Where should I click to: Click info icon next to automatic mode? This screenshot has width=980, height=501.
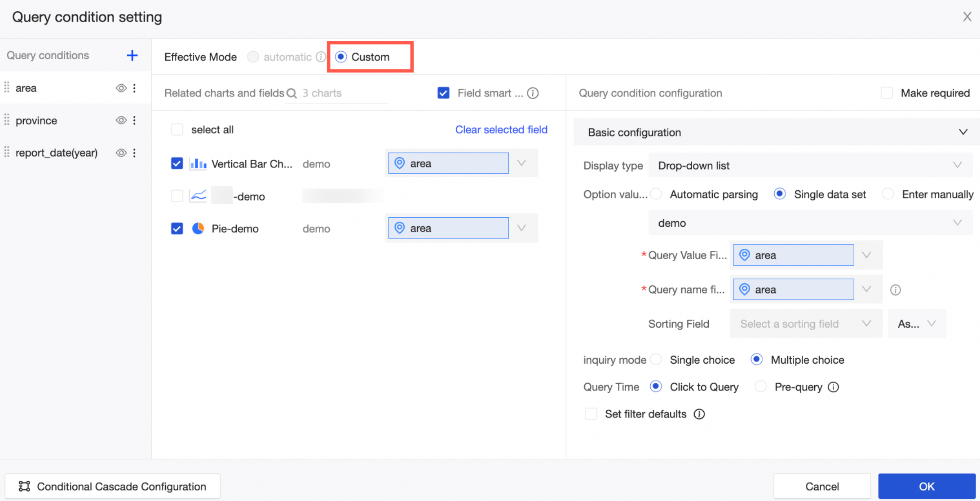[x=321, y=57]
